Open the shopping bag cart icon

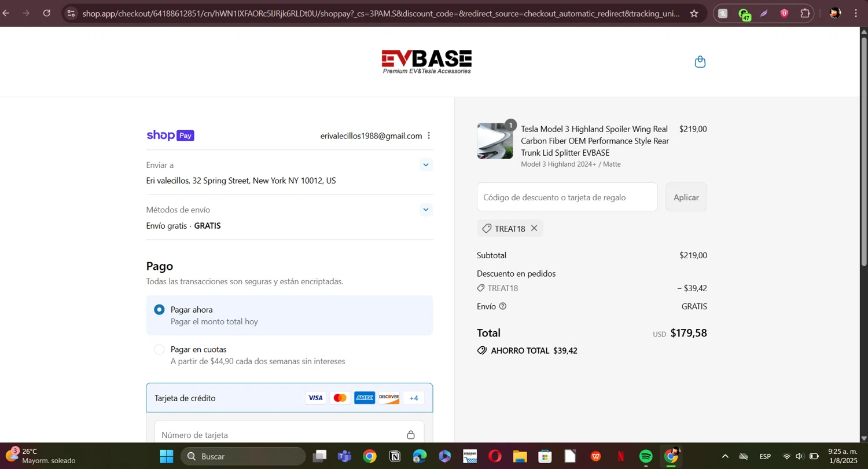click(700, 62)
